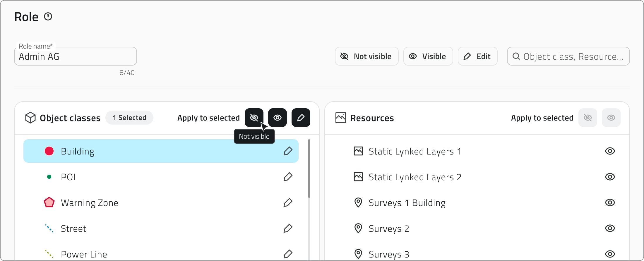Toggle visibility of Static Lynked Layers 2

(610, 177)
